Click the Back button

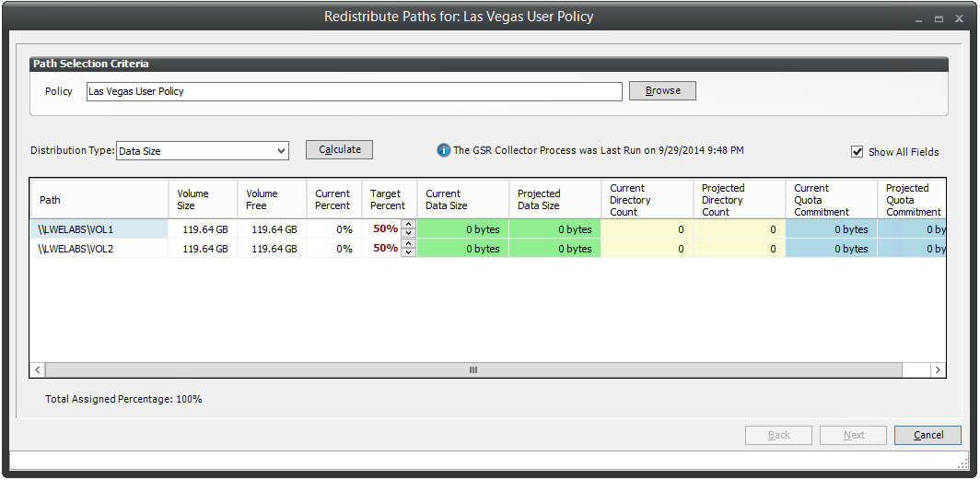[x=779, y=435]
